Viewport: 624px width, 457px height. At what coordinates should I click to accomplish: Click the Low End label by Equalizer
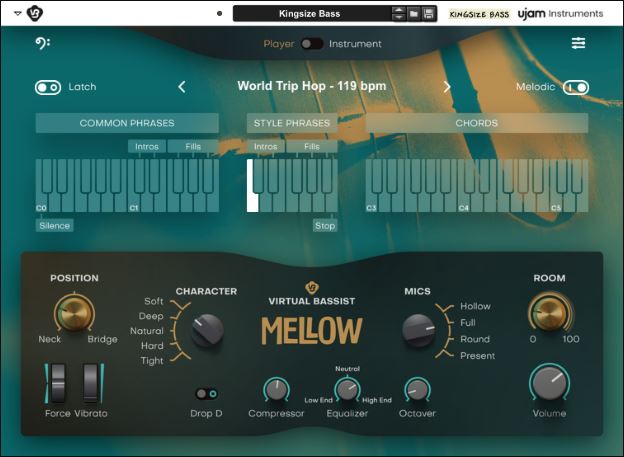318,400
